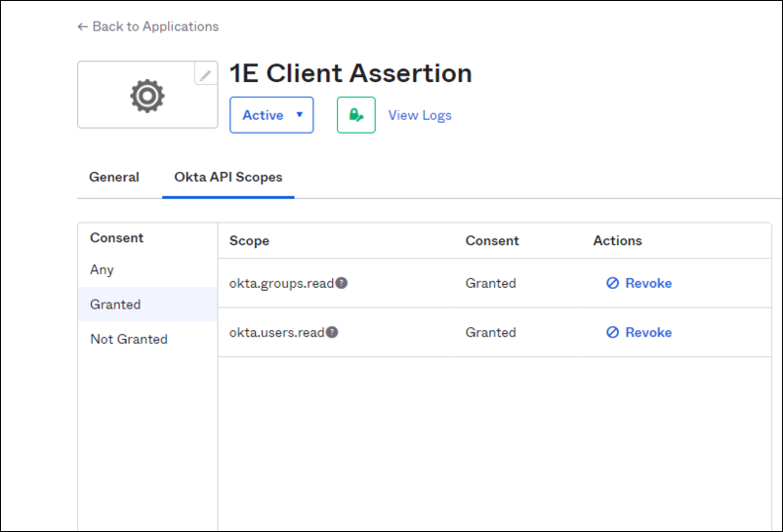Screen dimensions: 783x532
Task: Open the Active status dropdown
Action: click(271, 115)
